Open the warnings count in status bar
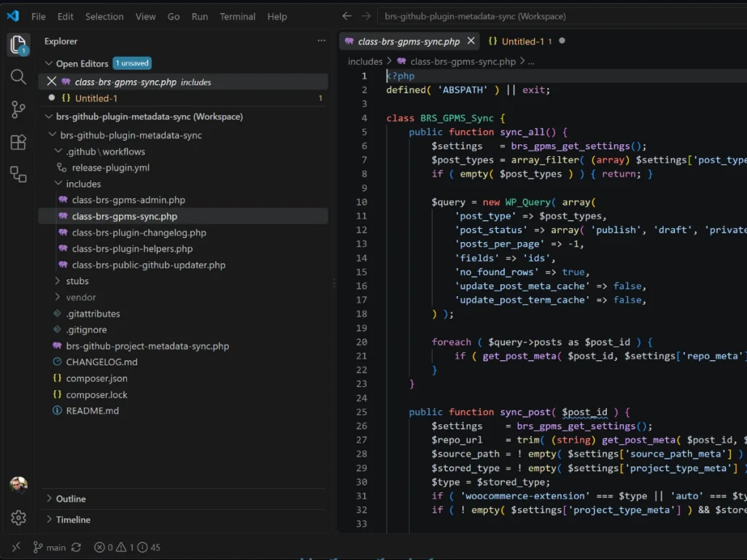The image size is (747, 560). (125, 548)
